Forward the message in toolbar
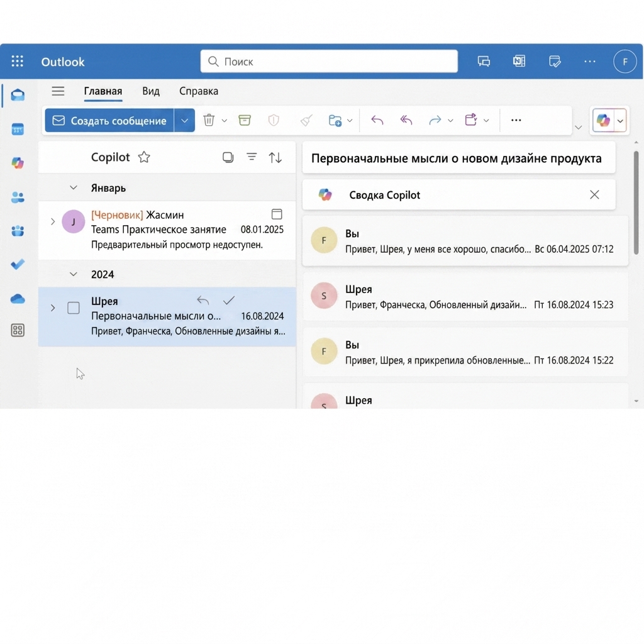 pyautogui.click(x=435, y=120)
